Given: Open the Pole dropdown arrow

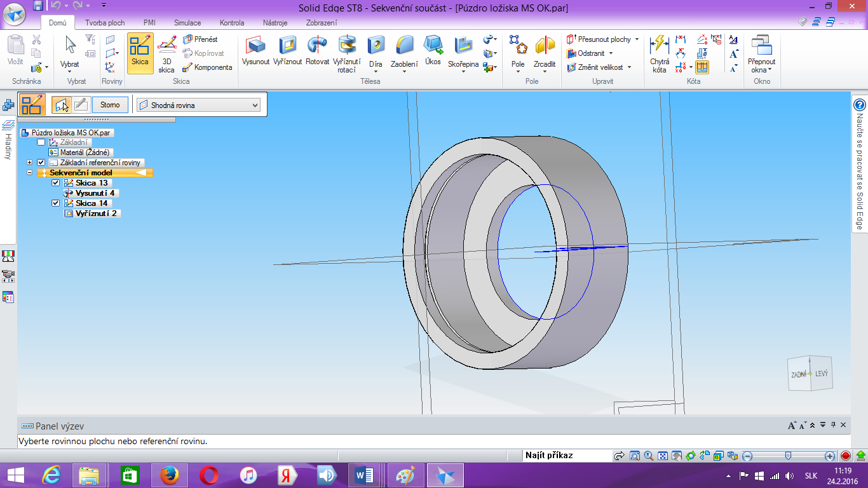Looking at the screenshot, I should tap(518, 72).
